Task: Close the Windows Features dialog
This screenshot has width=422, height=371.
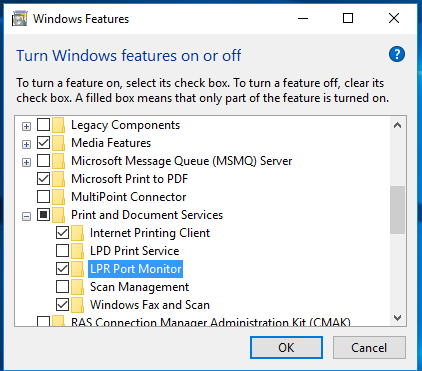Action: click(x=394, y=18)
